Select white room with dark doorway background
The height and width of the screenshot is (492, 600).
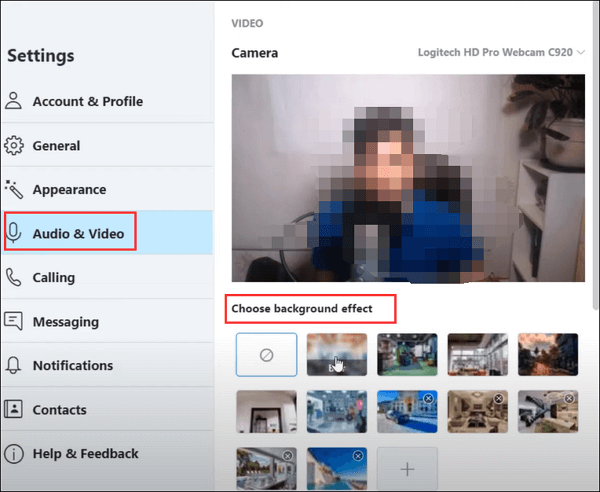[x=266, y=412]
